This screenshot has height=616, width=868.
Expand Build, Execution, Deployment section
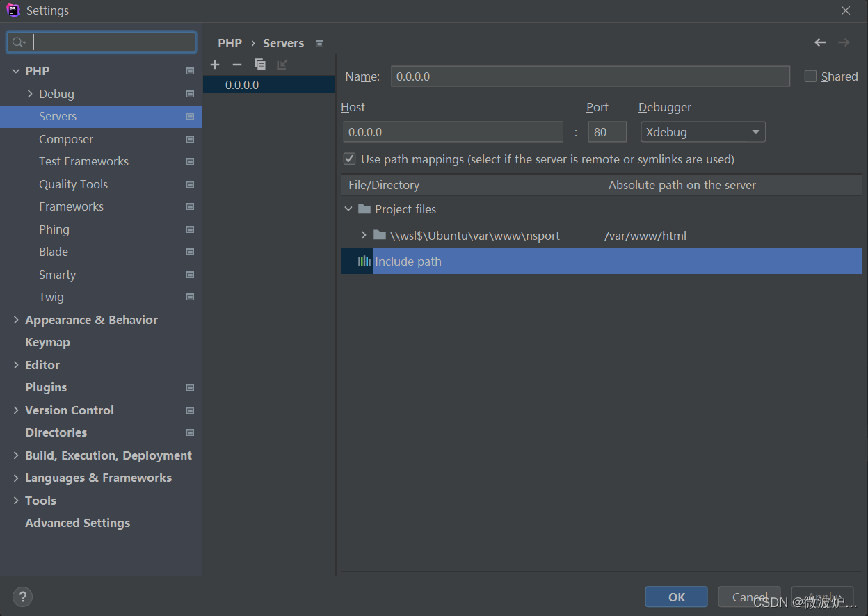tap(16, 455)
